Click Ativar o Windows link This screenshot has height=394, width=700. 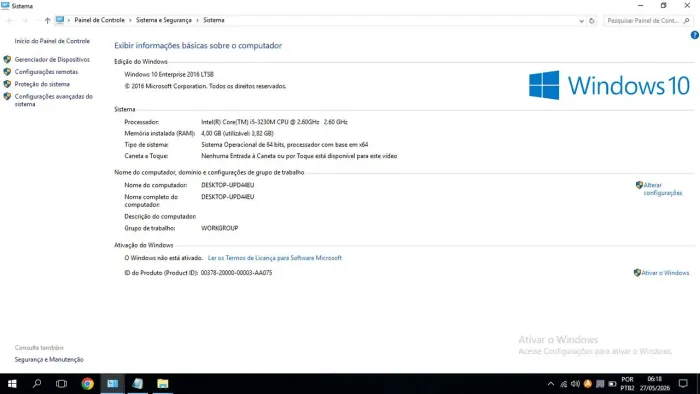[x=665, y=273]
